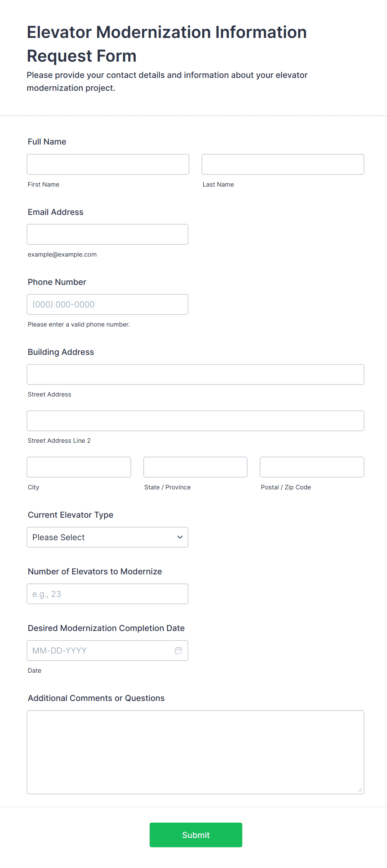387x868 pixels.
Task: Select the City input box
Action: click(79, 467)
